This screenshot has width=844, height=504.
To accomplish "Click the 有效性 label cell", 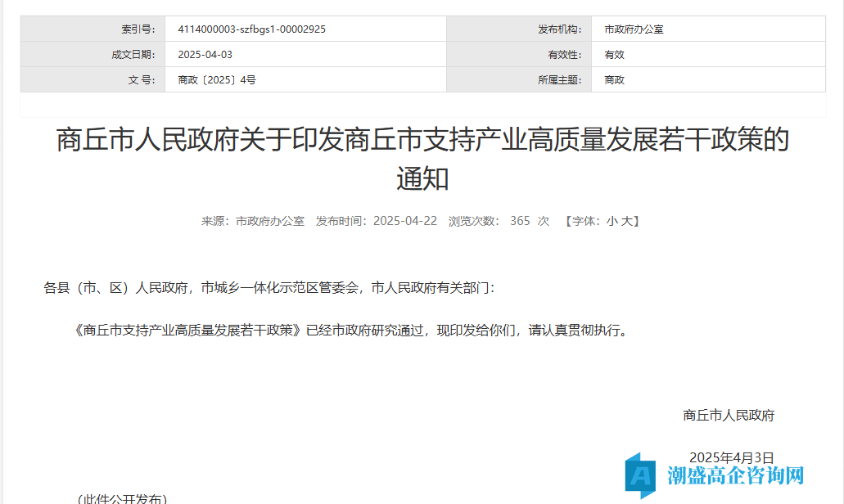I will (520, 54).
